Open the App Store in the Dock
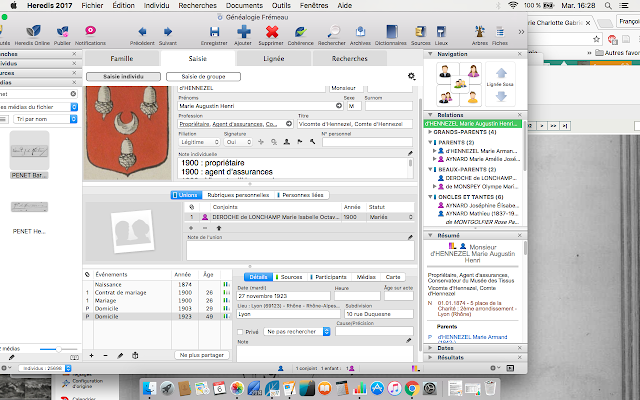The height and width of the screenshot is (400, 640). coord(377,388)
